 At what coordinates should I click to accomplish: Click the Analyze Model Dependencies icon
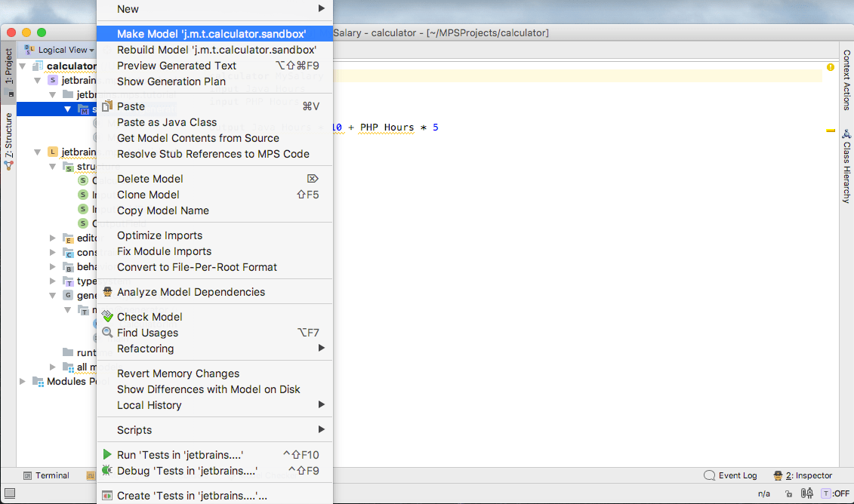click(107, 292)
